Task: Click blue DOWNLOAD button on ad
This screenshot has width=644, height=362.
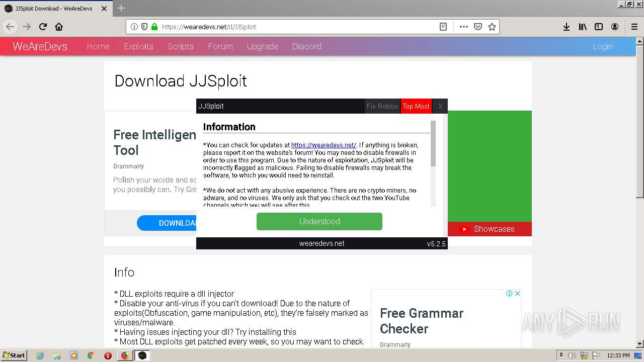Action: point(167,223)
